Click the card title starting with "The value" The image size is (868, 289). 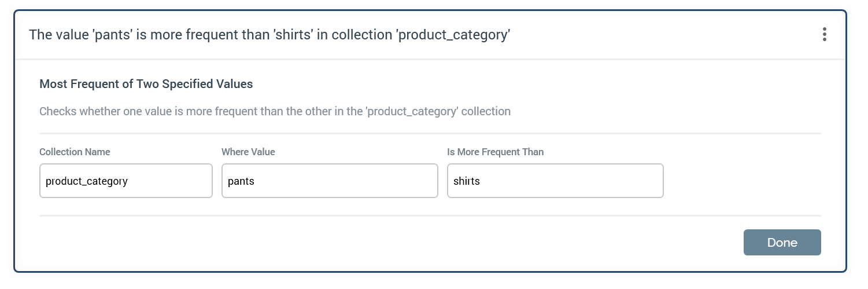(x=269, y=35)
